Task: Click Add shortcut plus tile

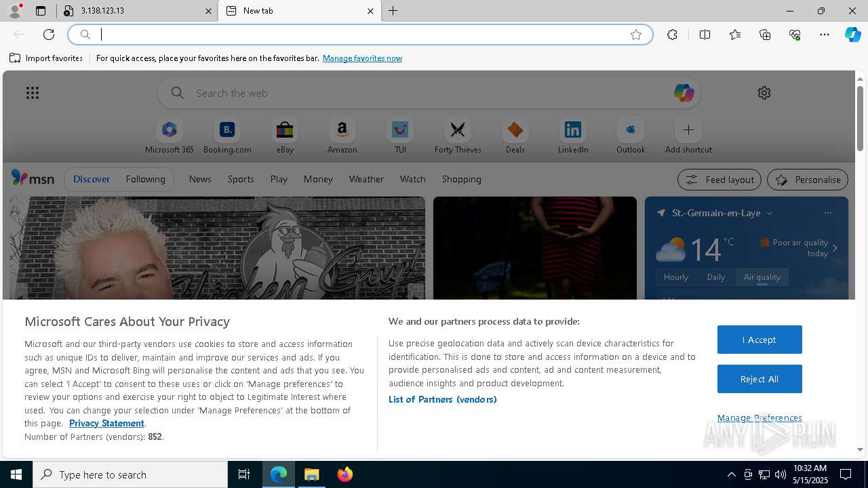Action: [x=688, y=136]
